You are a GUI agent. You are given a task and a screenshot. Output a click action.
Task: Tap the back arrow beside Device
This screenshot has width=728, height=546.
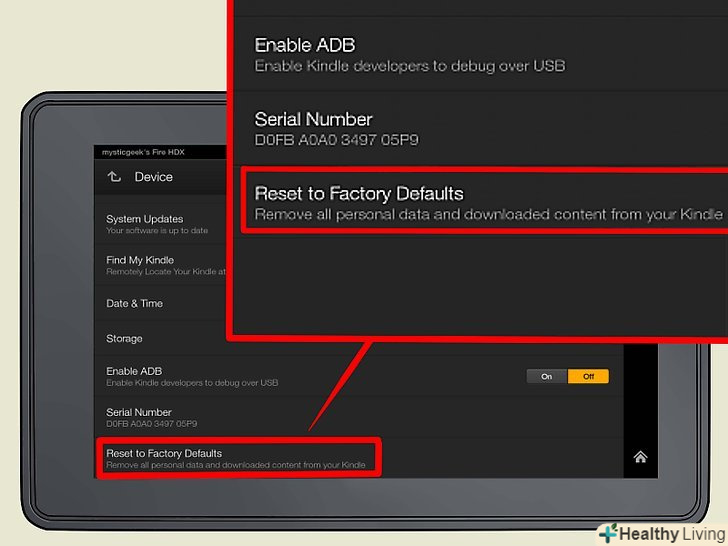tap(114, 177)
